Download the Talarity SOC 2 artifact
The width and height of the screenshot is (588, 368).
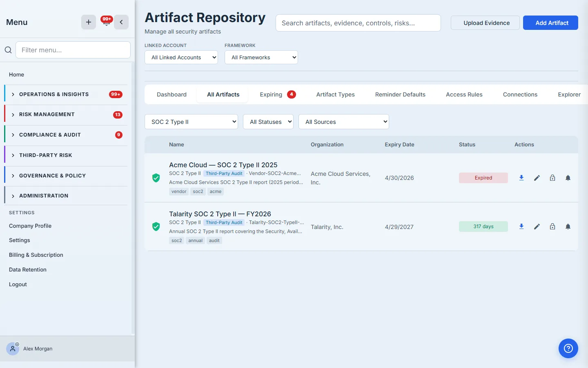pyautogui.click(x=521, y=227)
